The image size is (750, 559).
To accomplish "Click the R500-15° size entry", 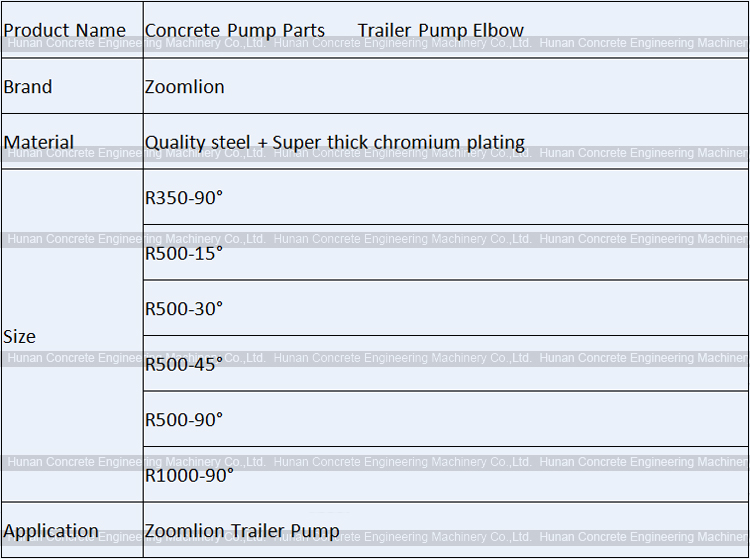I will (x=184, y=253).
